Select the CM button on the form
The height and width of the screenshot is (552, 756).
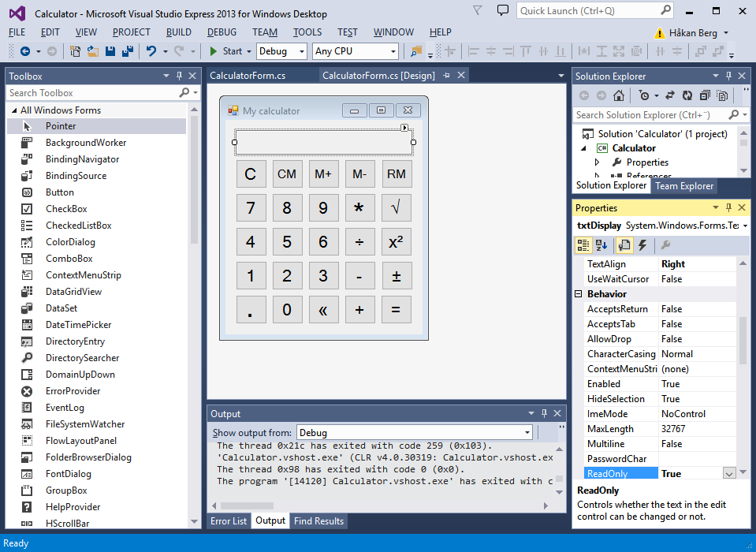[x=287, y=174]
